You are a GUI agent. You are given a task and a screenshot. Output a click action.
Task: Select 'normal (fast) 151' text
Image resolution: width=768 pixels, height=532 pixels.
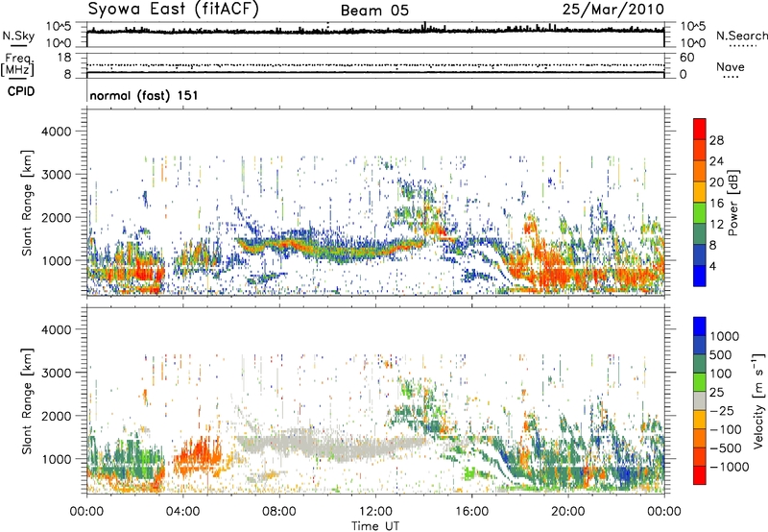coord(144,95)
